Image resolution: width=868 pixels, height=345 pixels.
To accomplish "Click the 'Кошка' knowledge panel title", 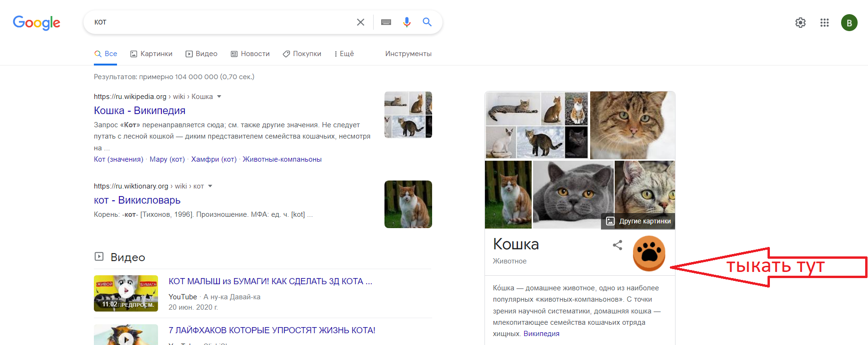I will 516,244.
